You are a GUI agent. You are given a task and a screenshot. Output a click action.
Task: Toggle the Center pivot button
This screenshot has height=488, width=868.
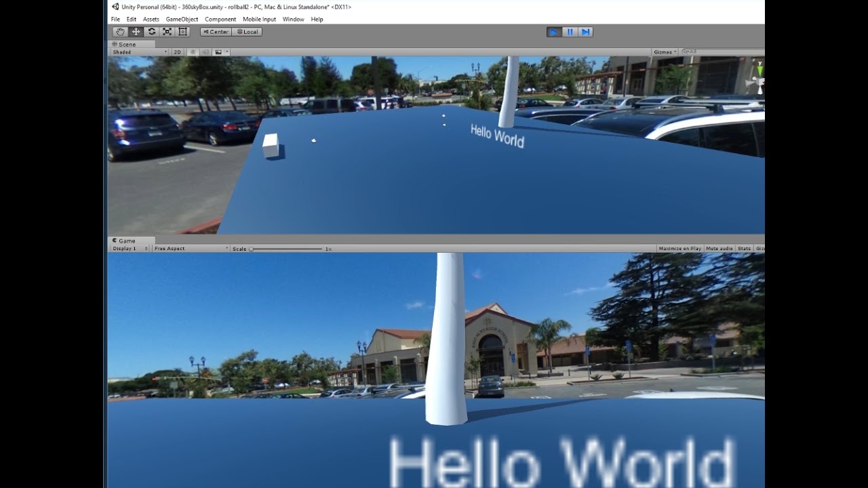coord(216,32)
